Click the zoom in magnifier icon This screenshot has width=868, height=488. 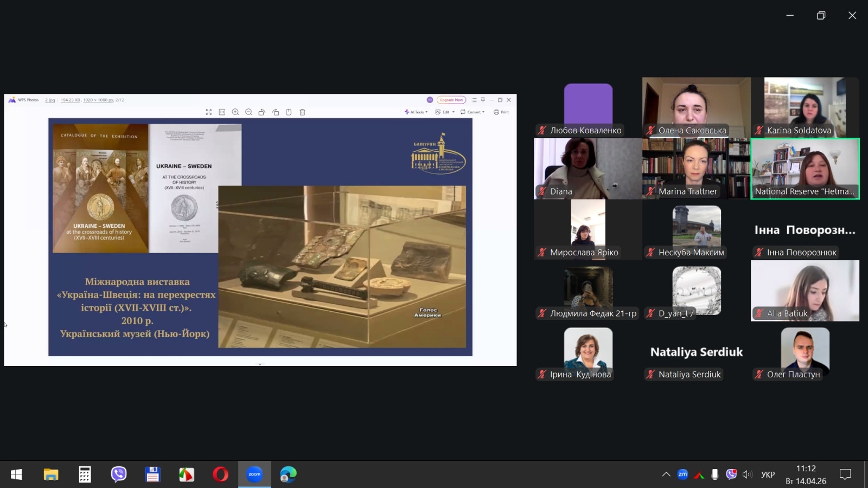(x=235, y=112)
